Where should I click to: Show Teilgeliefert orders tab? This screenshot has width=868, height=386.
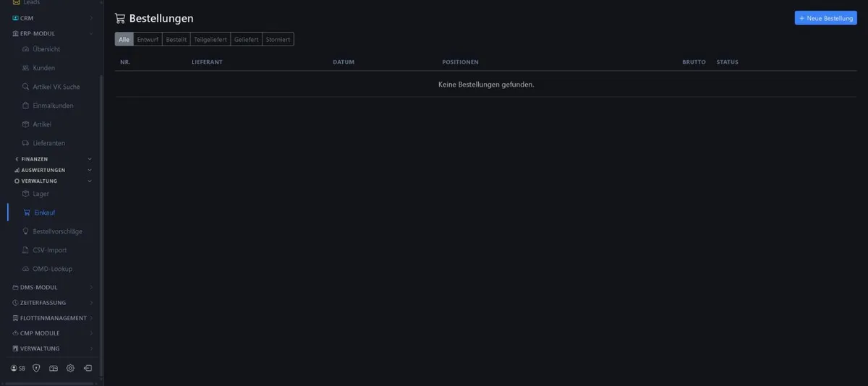point(210,40)
